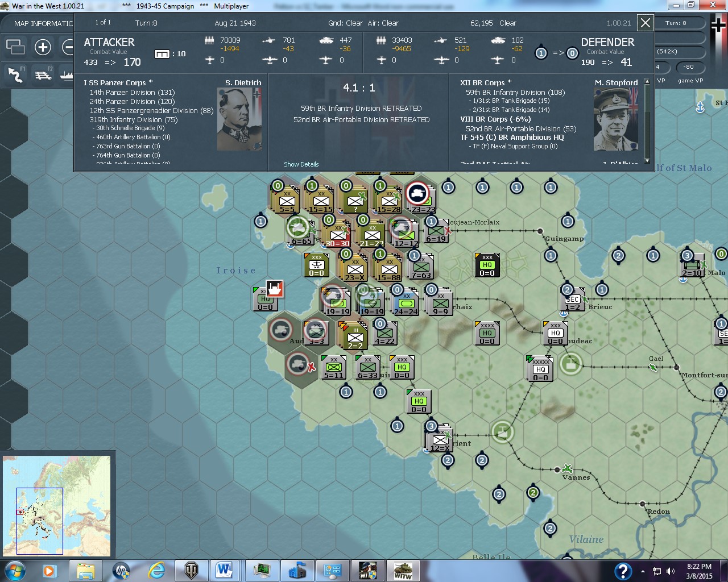This screenshot has height=582, width=728.
Task: Click S. Dietrich's commander portrait
Action: pos(239,119)
